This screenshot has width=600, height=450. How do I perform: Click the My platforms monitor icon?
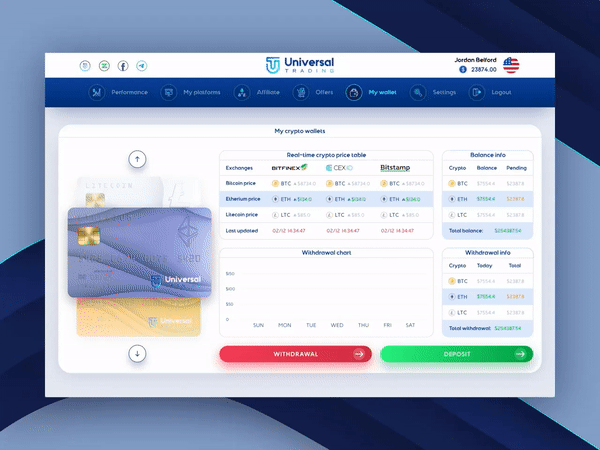point(168,92)
